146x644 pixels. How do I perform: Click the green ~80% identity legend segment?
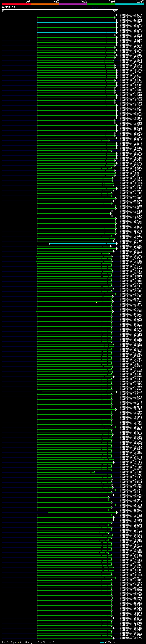tap(101, 4)
